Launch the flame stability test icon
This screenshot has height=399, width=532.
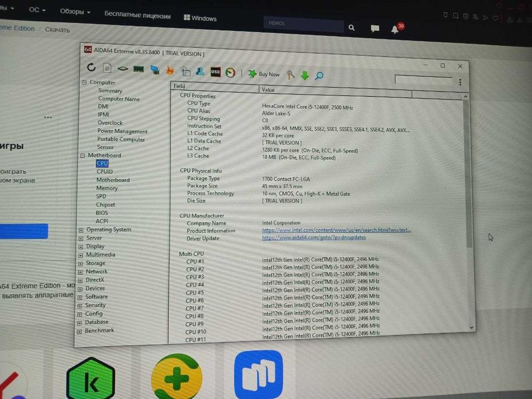point(170,70)
